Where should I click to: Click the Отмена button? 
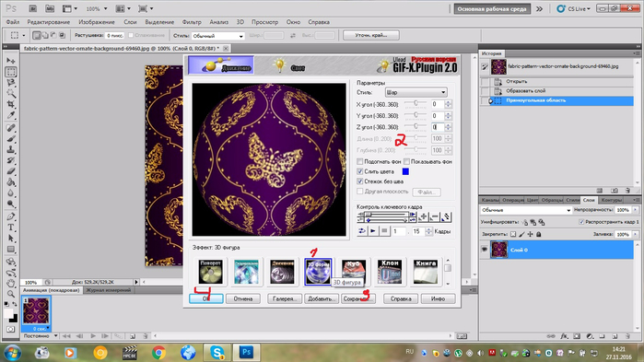(x=243, y=298)
